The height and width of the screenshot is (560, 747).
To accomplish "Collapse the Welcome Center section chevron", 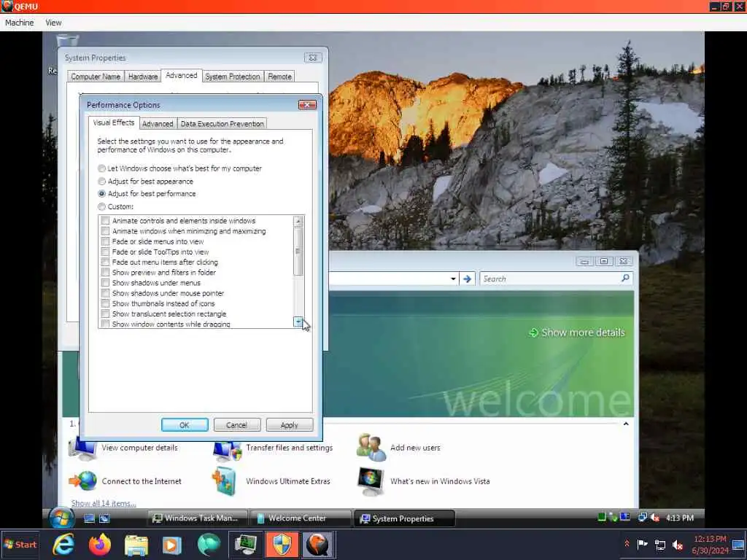I will [x=626, y=424].
